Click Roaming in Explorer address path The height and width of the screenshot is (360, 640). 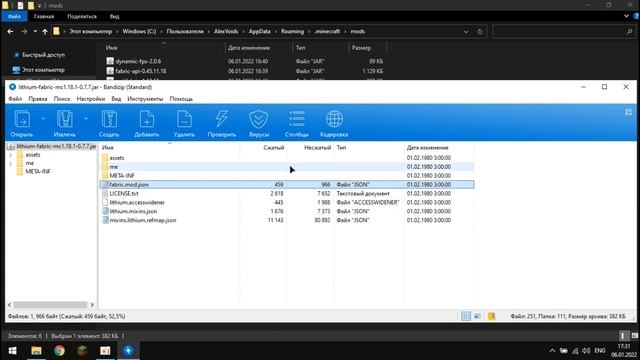point(292,31)
